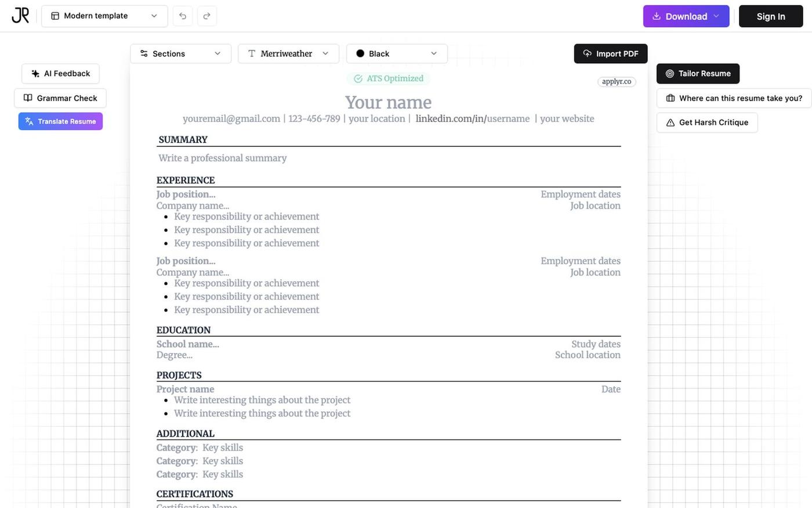The height and width of the screenshot is (508, 812).
Task: Open the Grammar Check tool
Action: click(x=60, y=98)
